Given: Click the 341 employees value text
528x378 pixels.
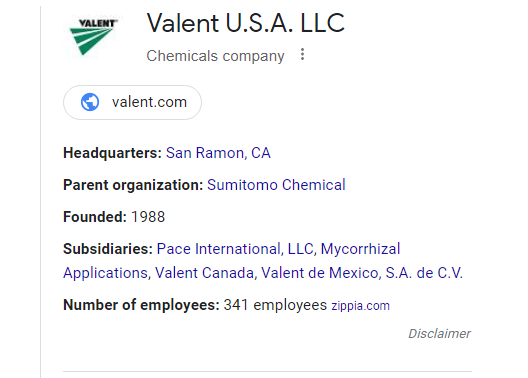Looking at the screenshot, I should 275,305.
